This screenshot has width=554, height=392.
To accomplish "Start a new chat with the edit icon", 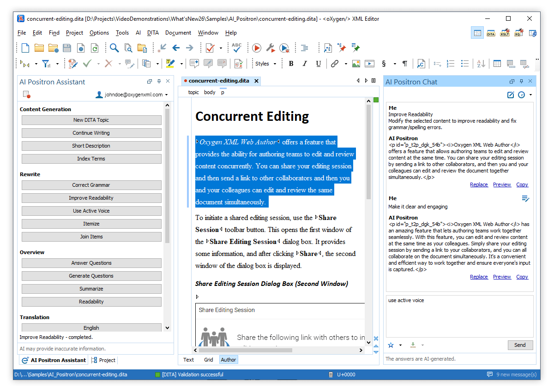I will 511,95.
